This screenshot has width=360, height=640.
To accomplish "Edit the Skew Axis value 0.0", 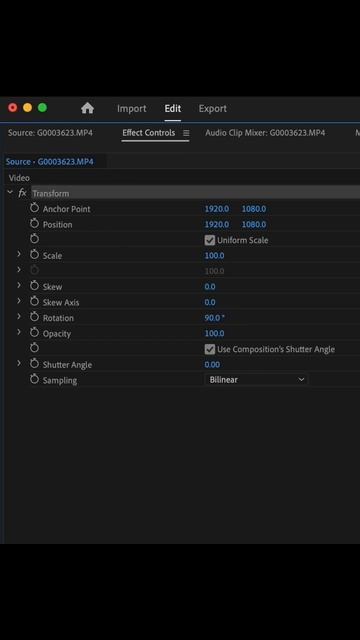I will click(x=210, y=302).
